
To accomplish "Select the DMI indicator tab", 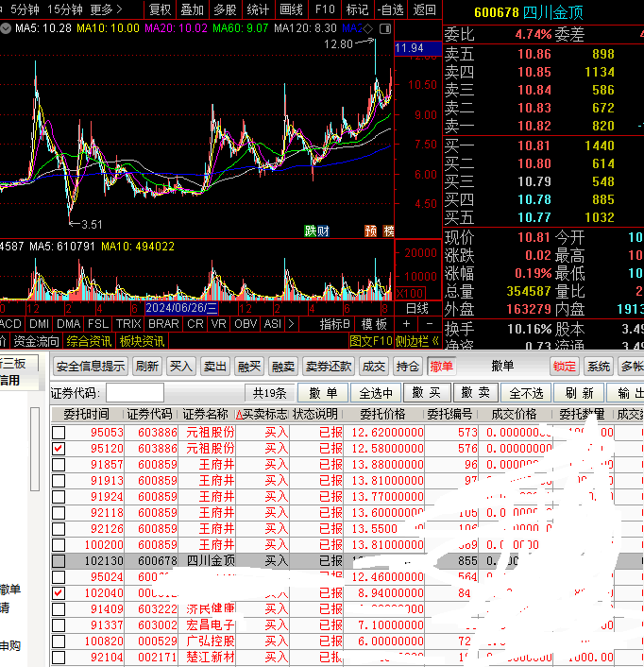I will click(39, 324).
